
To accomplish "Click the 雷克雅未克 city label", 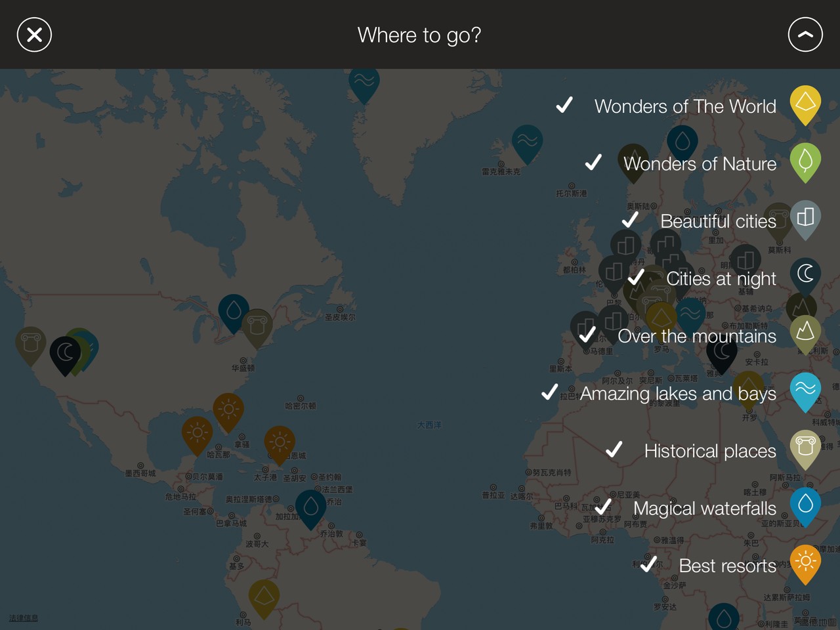I will coord(501,171).
